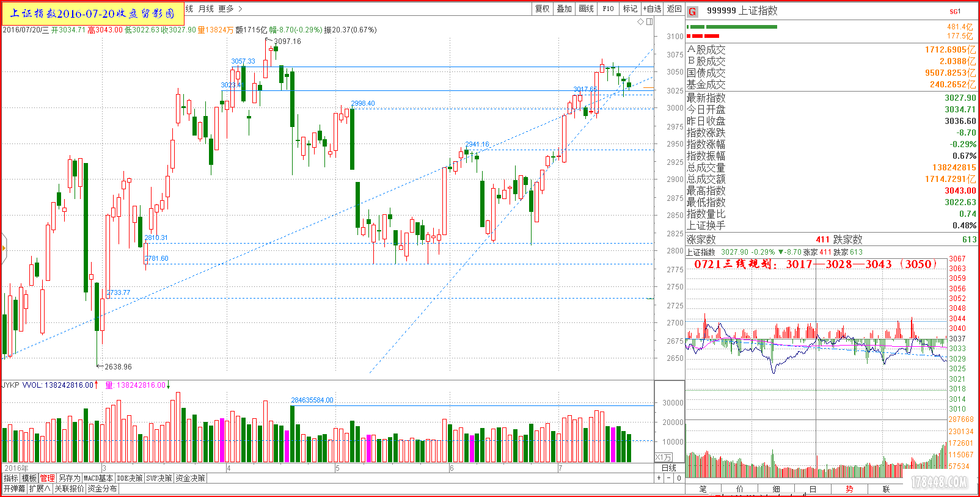Open the 指标 indicator tab
980x497 pixels.
point(11,478)
